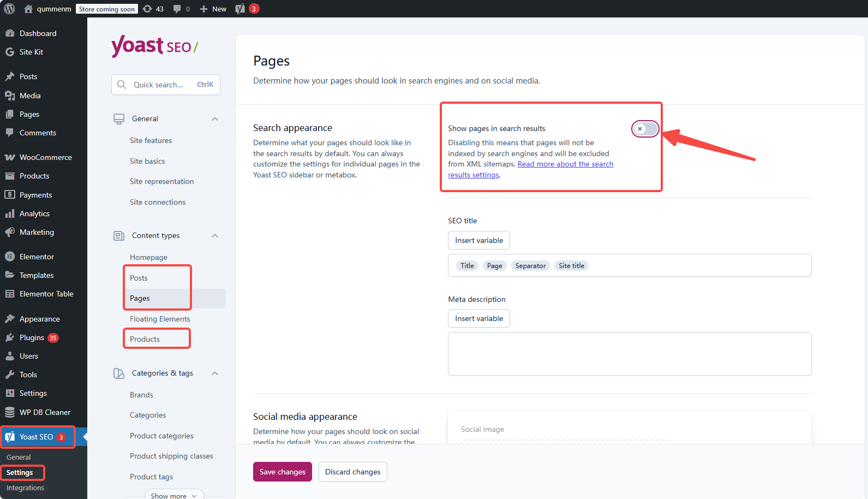Click the Media icon in sidebar
The width and height of the screenshot is (868, 499).
tap(10, 96)
